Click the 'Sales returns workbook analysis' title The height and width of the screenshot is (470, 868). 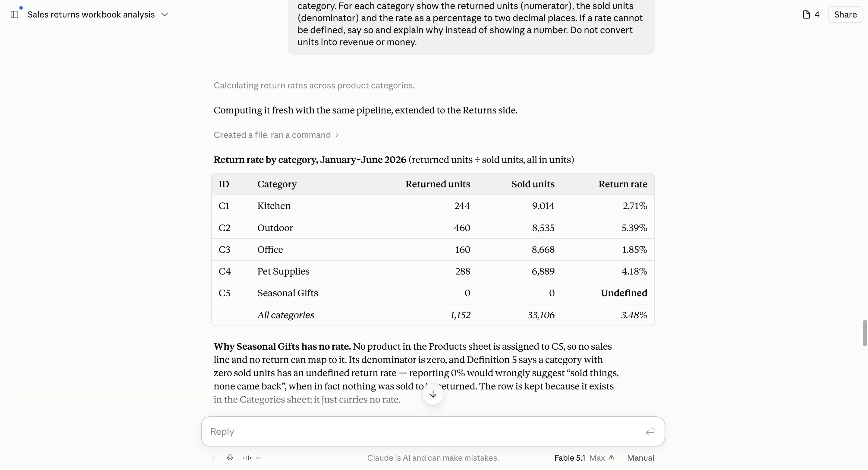click(x=91, y=14)
